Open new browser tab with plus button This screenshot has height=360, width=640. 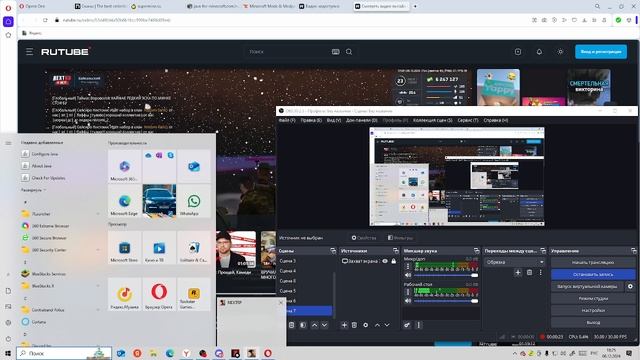coord(415,6)
